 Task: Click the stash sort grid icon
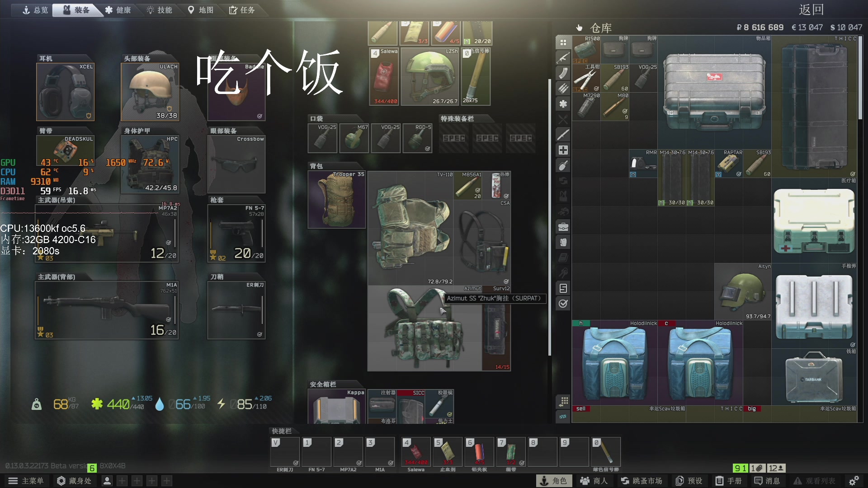563,401
